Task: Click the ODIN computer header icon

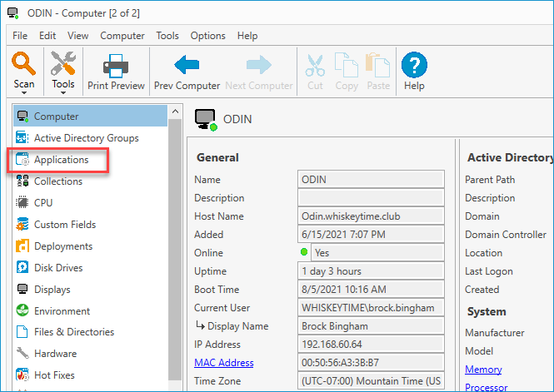Action: coord(206,120)
